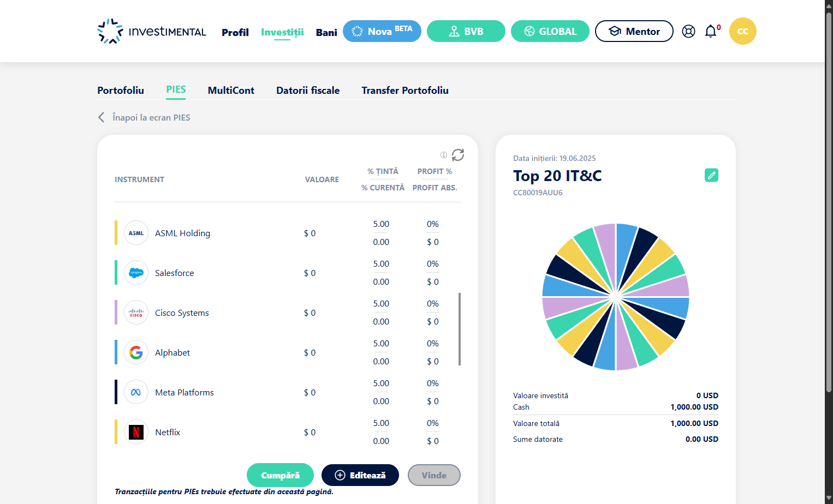This screenshot has height=504, width=833.
Task: Click the page vertical scrollbar
Action: click(829, 202)
